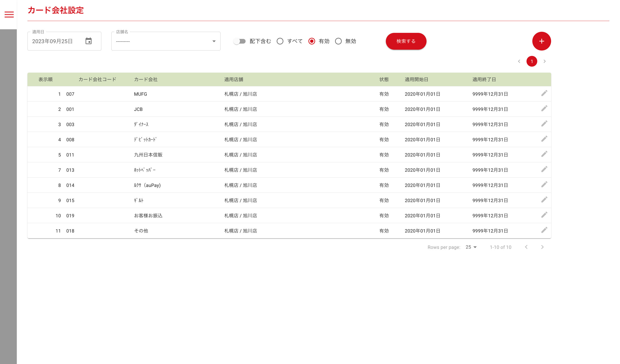Viewport: 620px width, 364px height.
Task: Open the calendar picker for 適用日
Action: (x=89, y=41)
